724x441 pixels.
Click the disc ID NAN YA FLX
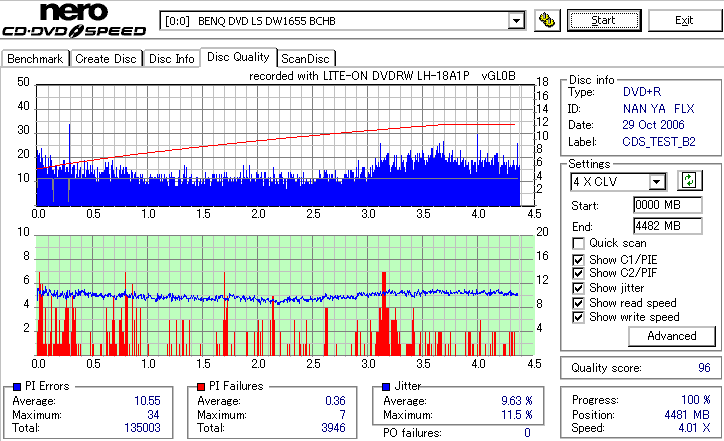click(x=658, y=109)
